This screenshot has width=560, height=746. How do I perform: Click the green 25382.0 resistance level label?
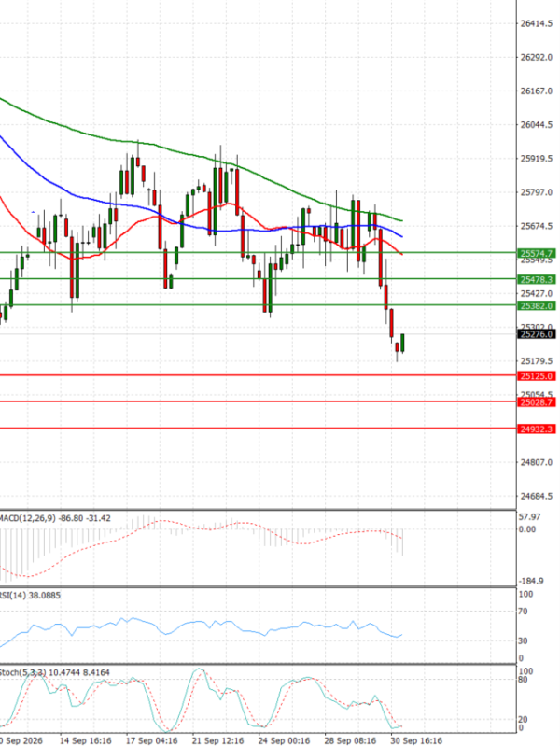point(537,306)
